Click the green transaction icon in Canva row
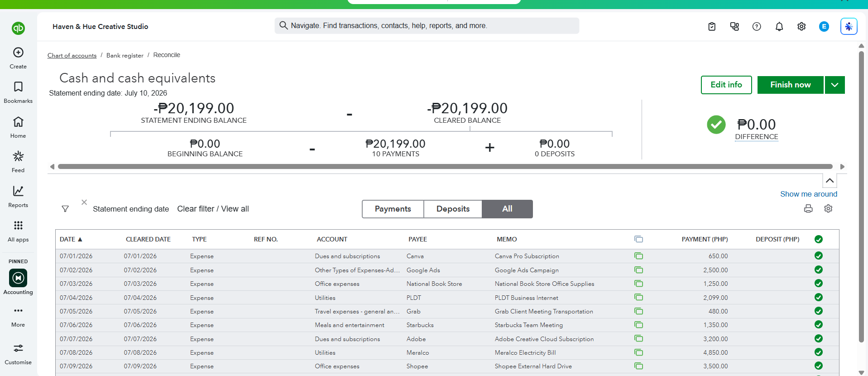 click(x=638, y=256)
